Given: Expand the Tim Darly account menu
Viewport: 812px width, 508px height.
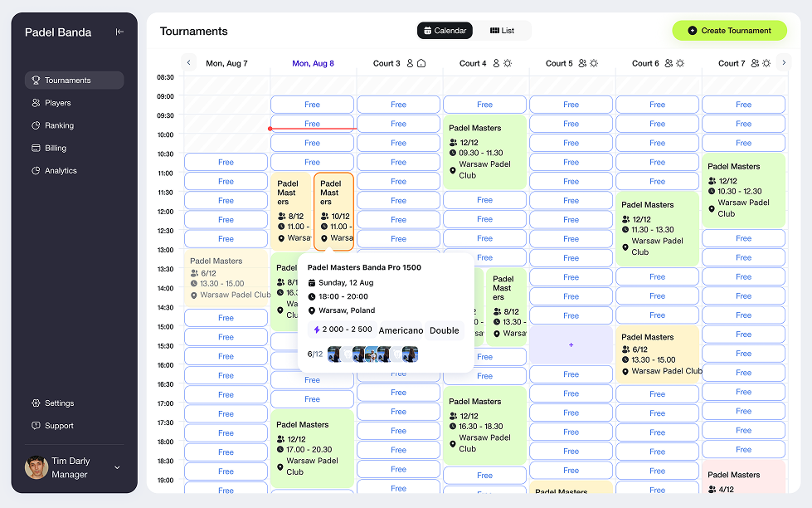Looking at the screenshot, I should coord(117,467).
